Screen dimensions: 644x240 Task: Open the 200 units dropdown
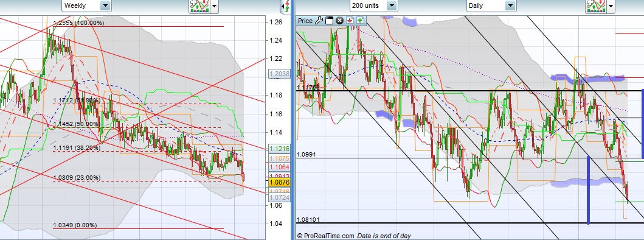pos(374,5)
